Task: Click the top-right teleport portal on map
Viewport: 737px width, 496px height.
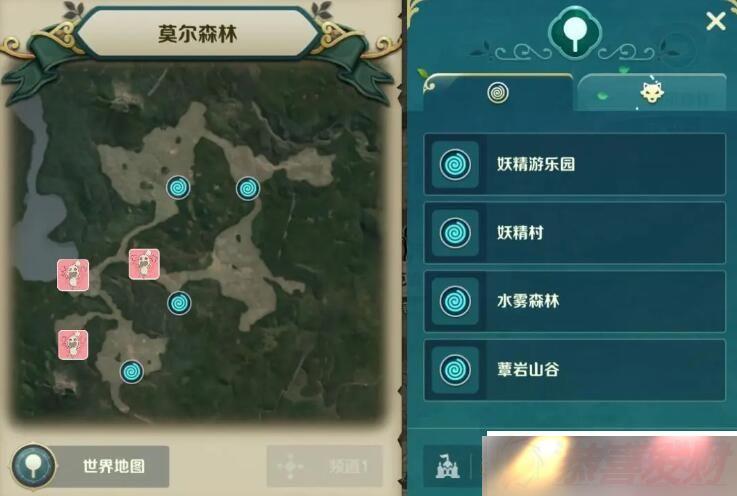Action: click(248, 189)
